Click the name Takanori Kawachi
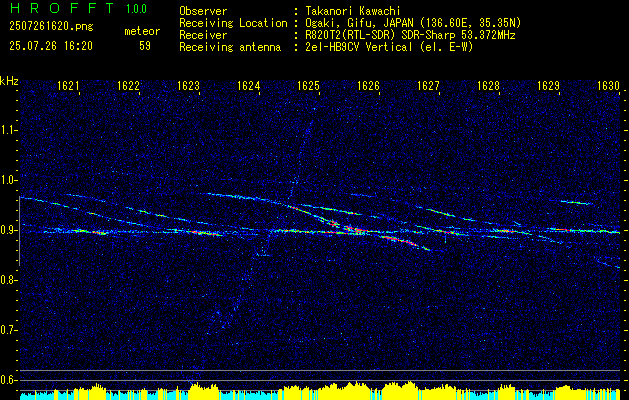629x400 pixels. point(353,11)
